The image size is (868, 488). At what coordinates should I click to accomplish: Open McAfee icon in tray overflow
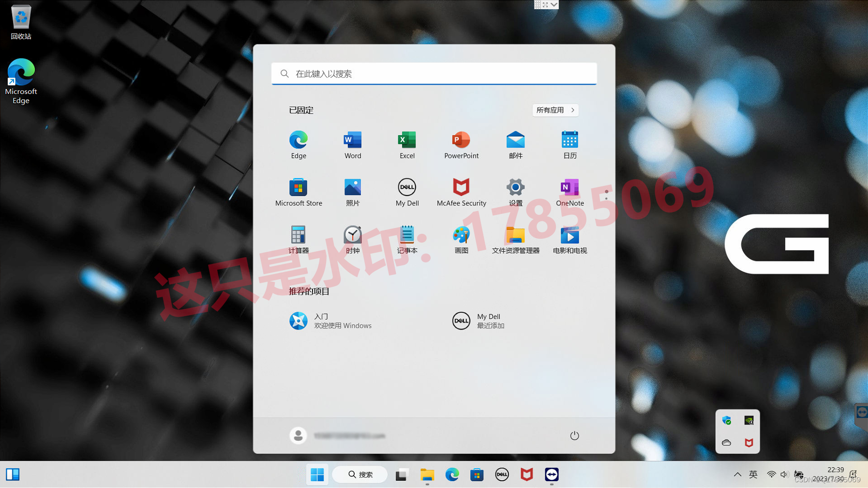tap(748, 442)
